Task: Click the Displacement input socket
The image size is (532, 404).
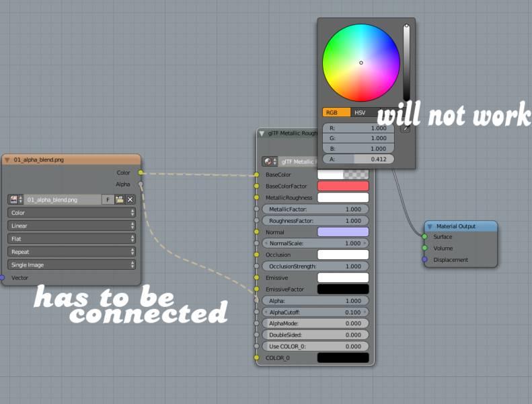Action: [x=424, y=260]
